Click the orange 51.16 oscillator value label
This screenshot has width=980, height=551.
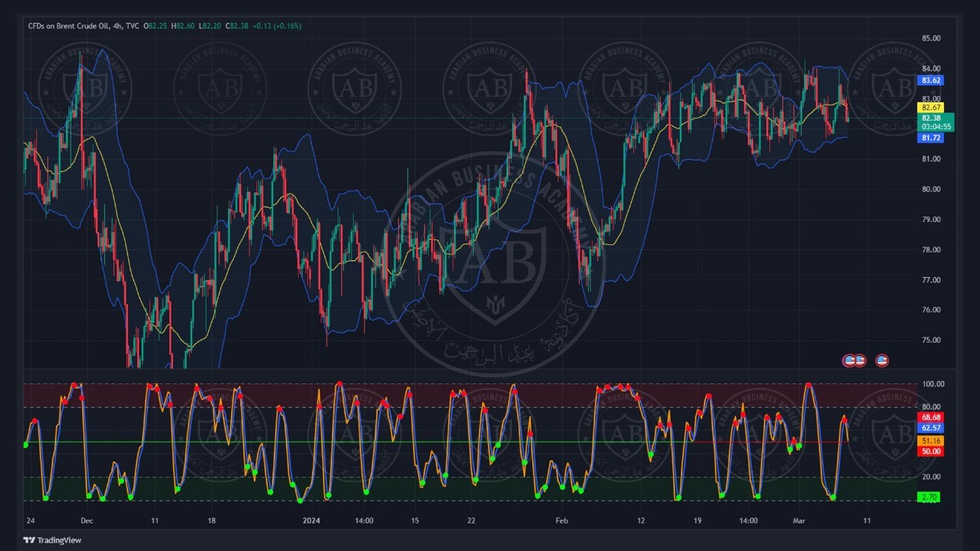click(x=931, y=442)
